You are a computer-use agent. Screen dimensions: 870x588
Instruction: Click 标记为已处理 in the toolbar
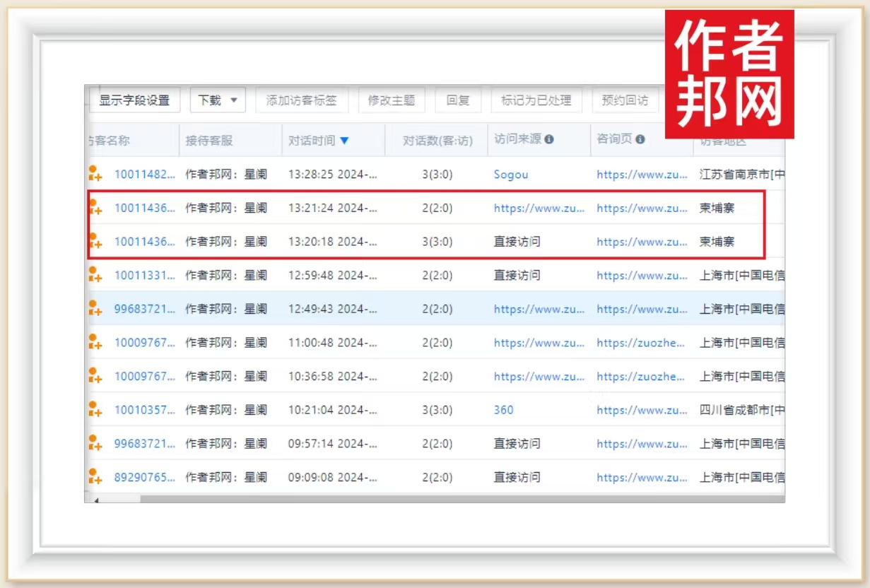(536, 100)
